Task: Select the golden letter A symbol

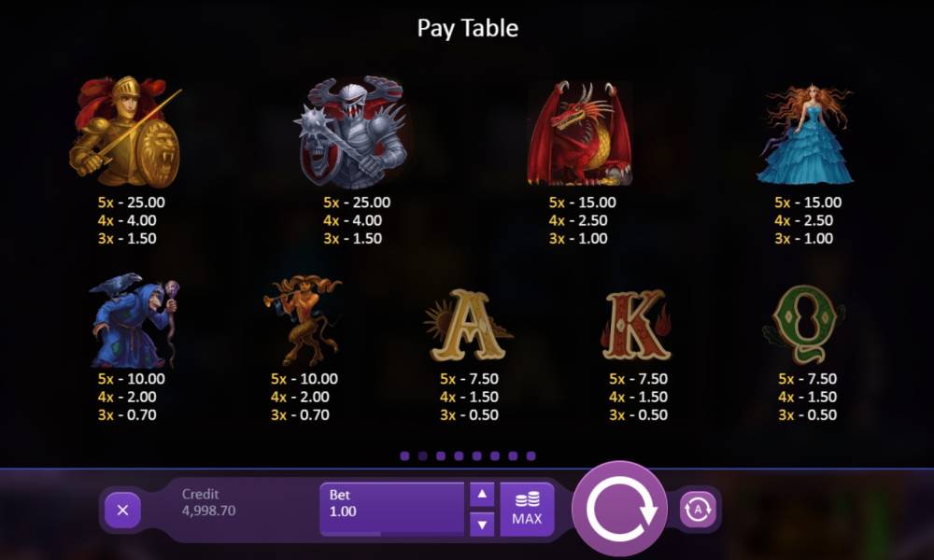Action: coord(469,325)
